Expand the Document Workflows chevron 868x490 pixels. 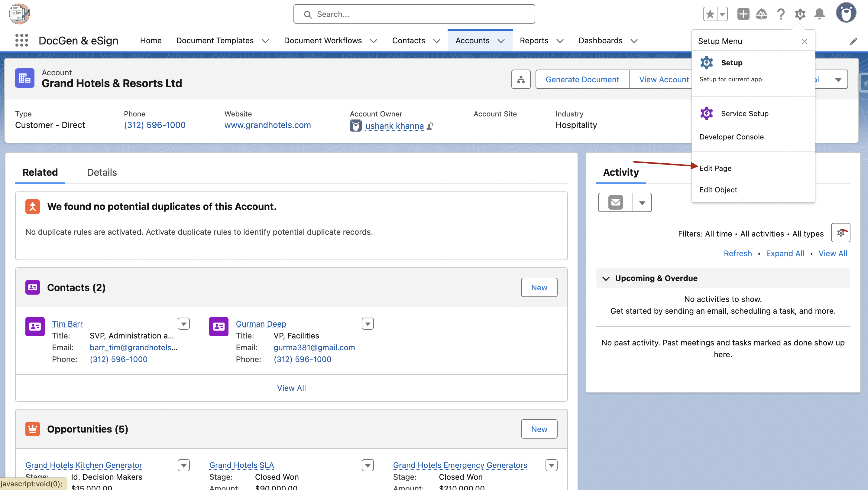[x=373, y=41]
